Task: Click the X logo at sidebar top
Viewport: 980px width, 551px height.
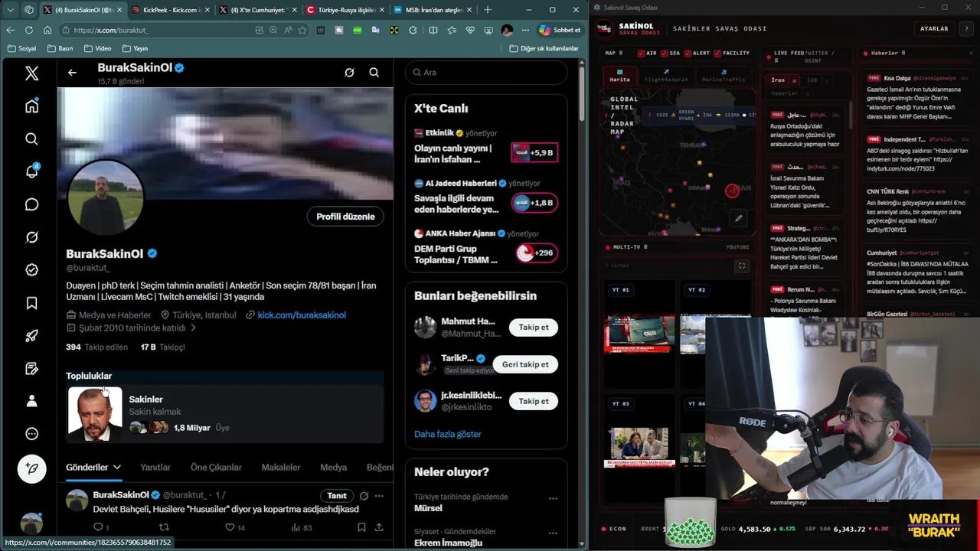Action: 31,73
